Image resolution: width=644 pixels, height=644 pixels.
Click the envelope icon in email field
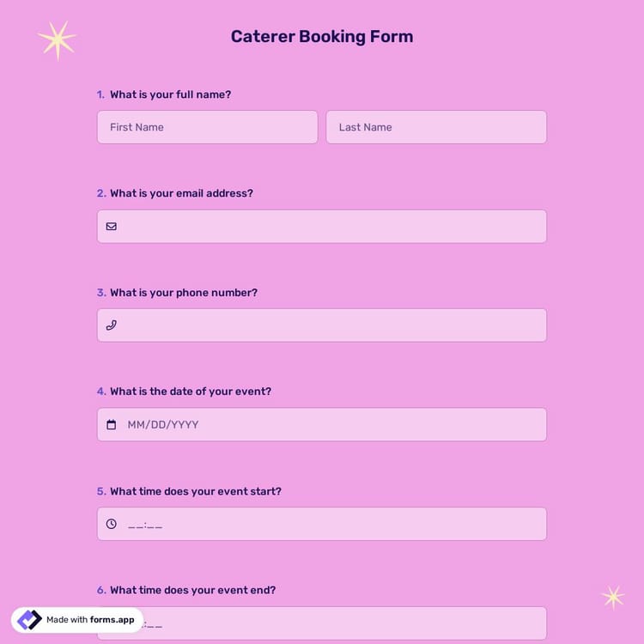112,227
